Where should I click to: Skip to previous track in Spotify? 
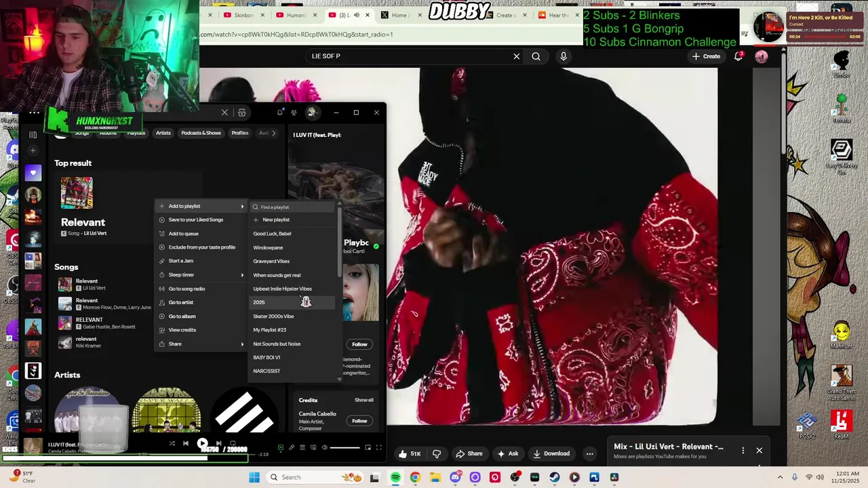click(186, 443)
